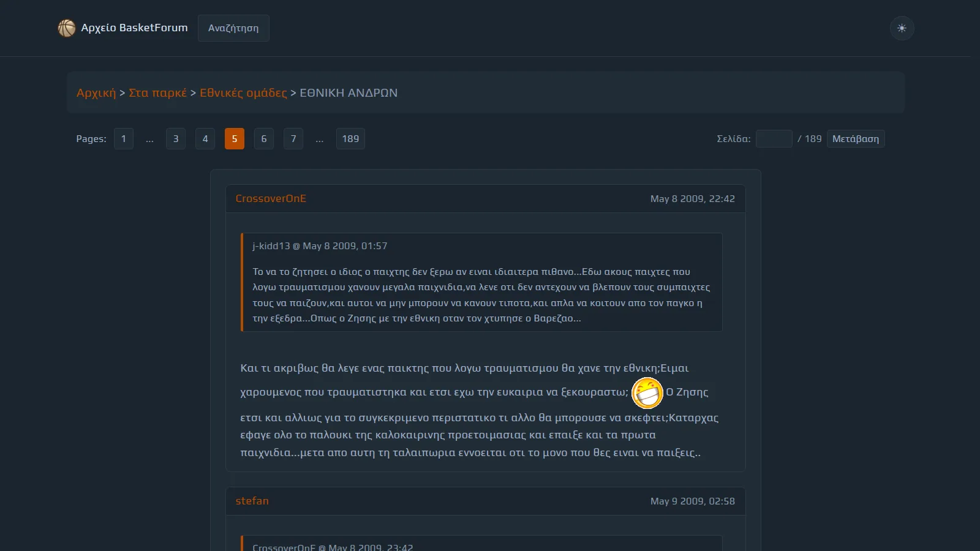Image resolution: width=980 pixels, height=551 pixels.
Task: Go to page 1 in pagination
Action: 124,138
